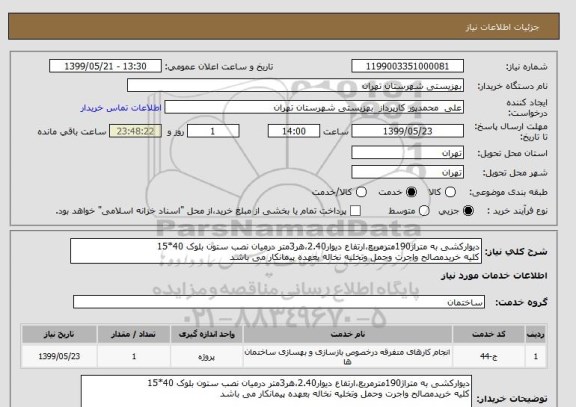Screen dimensions: 576x407
Task: Click service code cell ج-44
Action: point(489,356)
